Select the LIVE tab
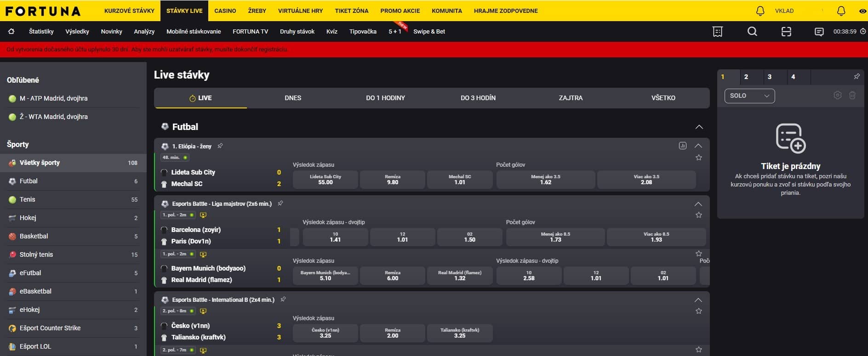 (201, 98)
